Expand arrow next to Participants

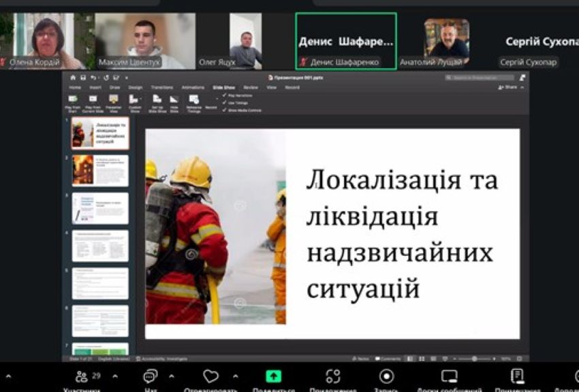click(114, 376)
